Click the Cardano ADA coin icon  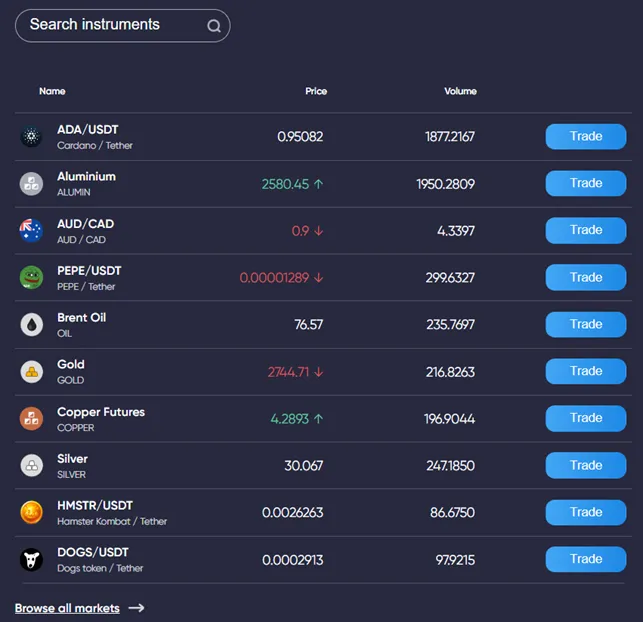coord(32,137)
